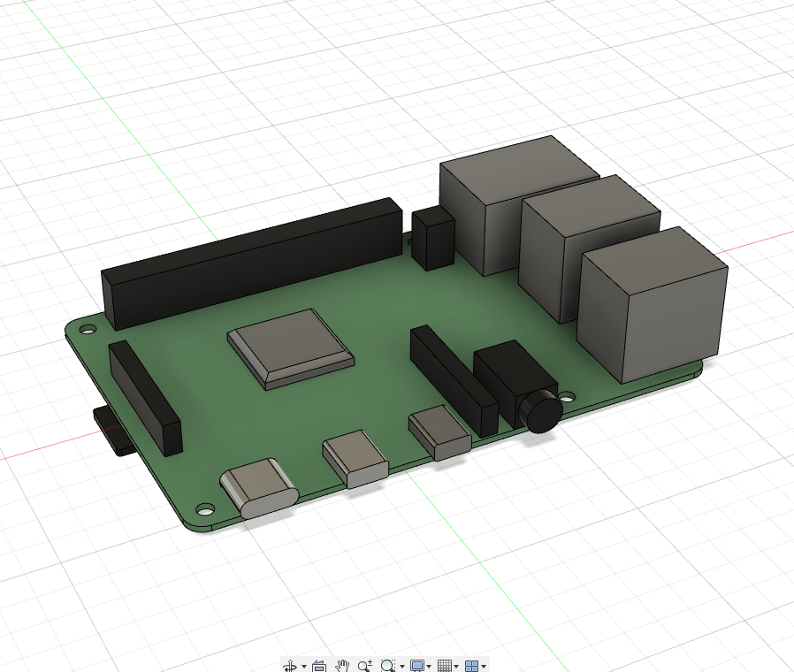Expand the Orbit tool dropdown arrow

click(303, 666)
